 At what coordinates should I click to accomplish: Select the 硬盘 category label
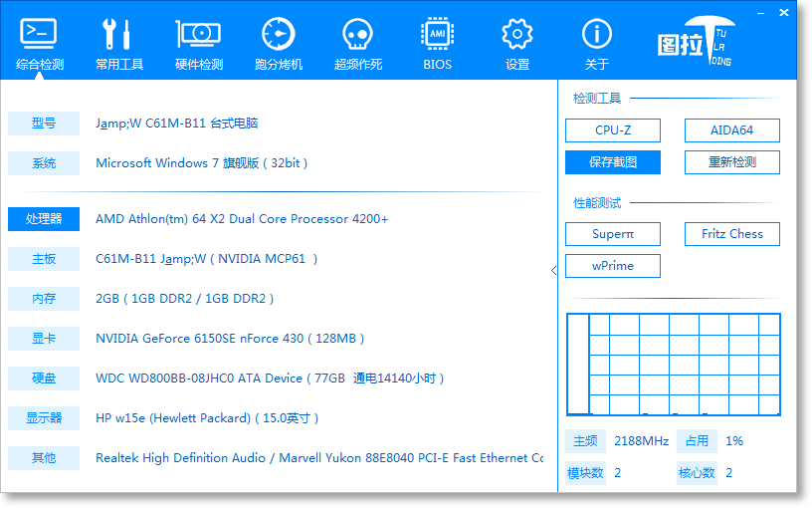pos(44,379)
